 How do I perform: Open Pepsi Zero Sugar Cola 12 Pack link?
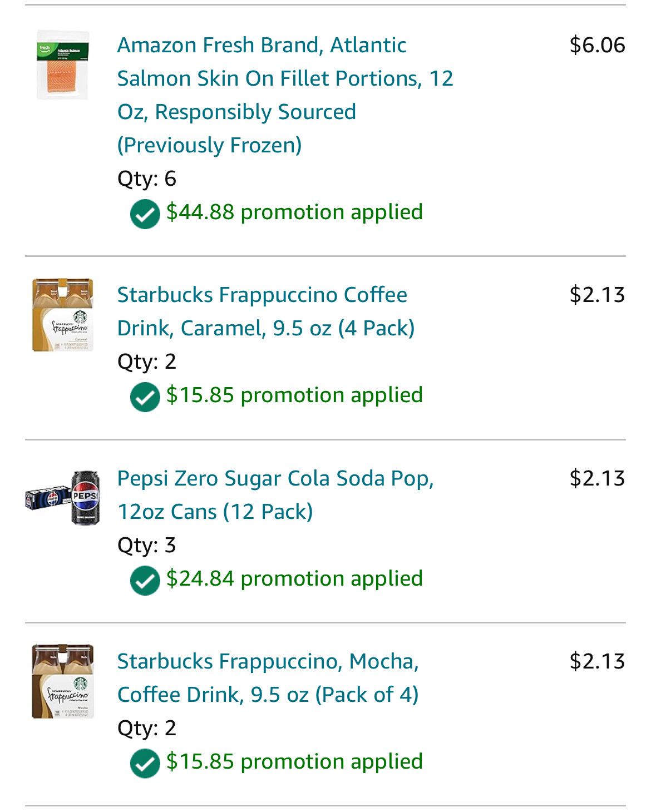(x=275, y=495)
